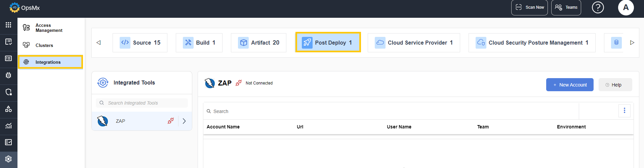Click the apps grid icon in sidebar
Image resolution: width=644 pixels, height=168 pixels.
pyautogui.click(x=8, y=25)
